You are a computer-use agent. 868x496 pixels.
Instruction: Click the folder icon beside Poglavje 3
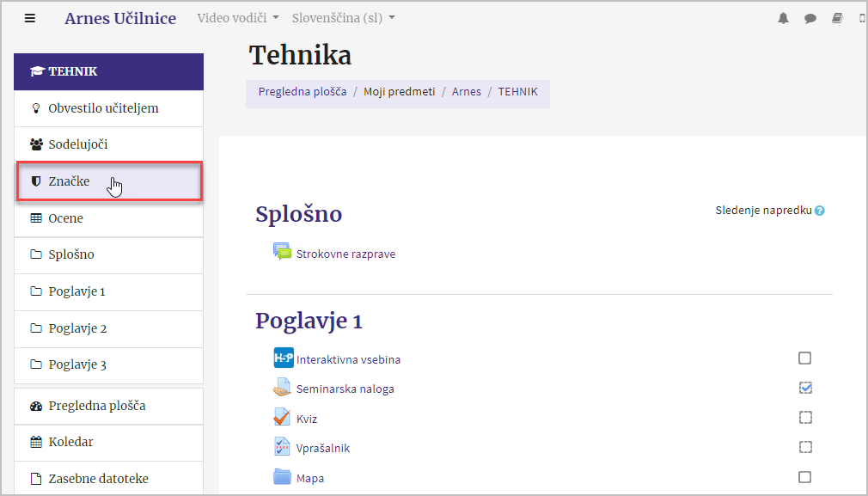click(x=36, y=364)
